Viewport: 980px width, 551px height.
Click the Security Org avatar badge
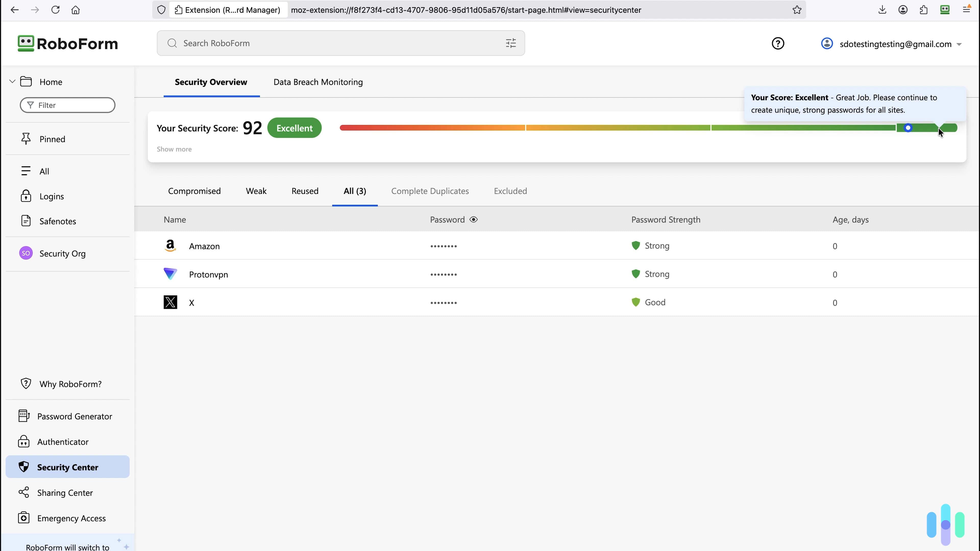(26, 253)
